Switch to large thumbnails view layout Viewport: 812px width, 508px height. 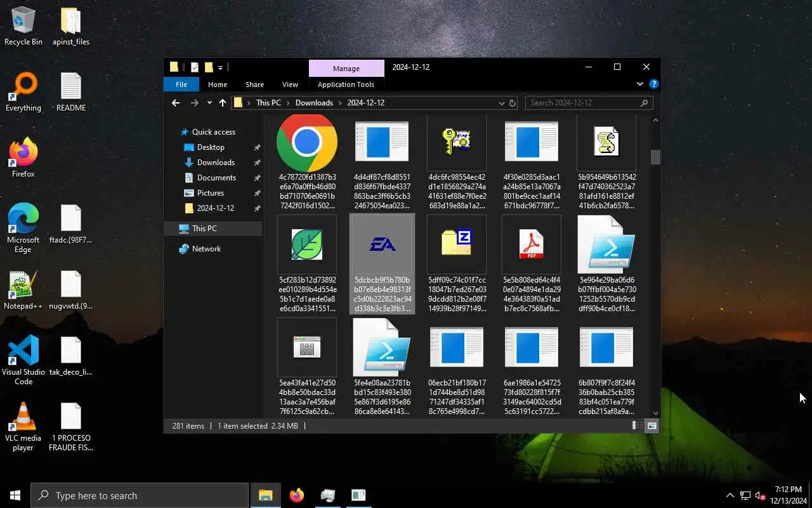pyautogui.click(x=652, y=426)
